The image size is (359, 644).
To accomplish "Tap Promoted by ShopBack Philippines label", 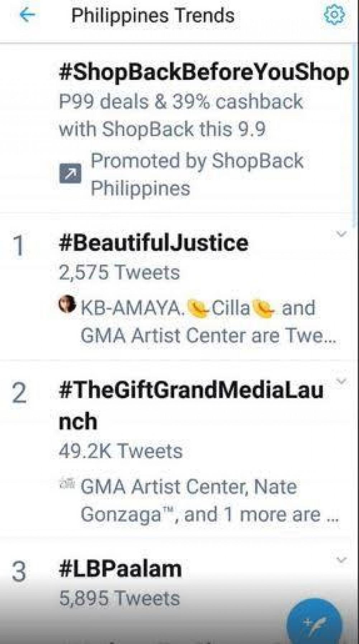I will click(197, 175).
